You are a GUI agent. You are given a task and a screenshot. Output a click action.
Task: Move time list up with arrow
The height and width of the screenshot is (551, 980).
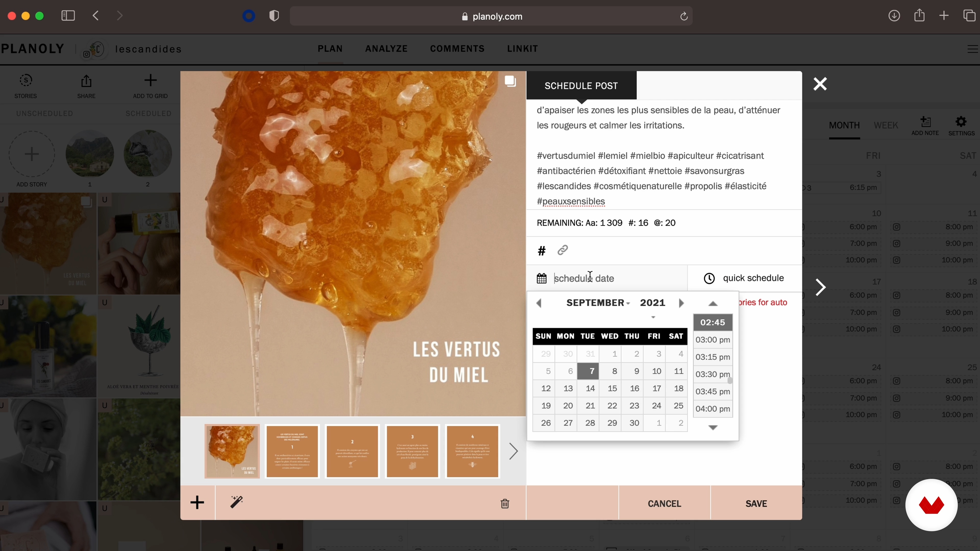(713, 304)
